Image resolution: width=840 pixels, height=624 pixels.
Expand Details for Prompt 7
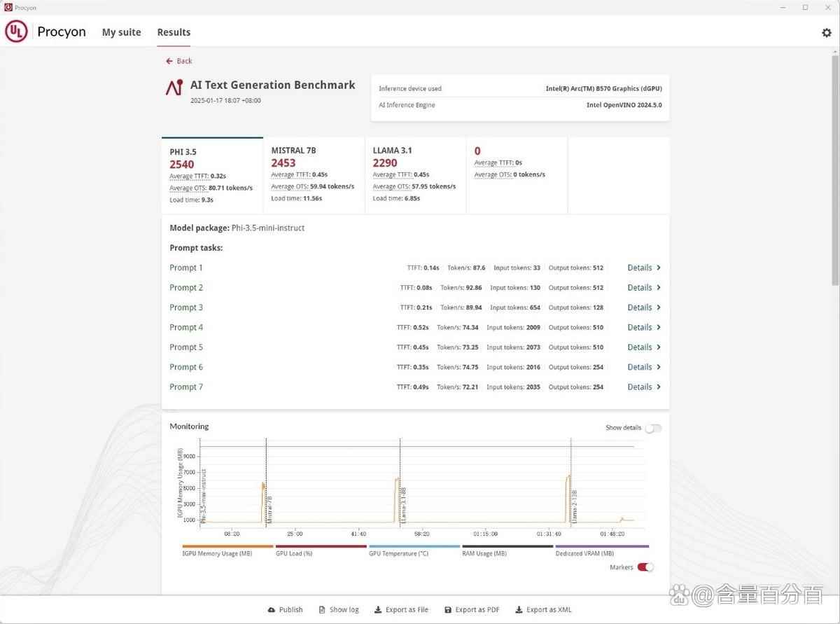pos(643,387)
